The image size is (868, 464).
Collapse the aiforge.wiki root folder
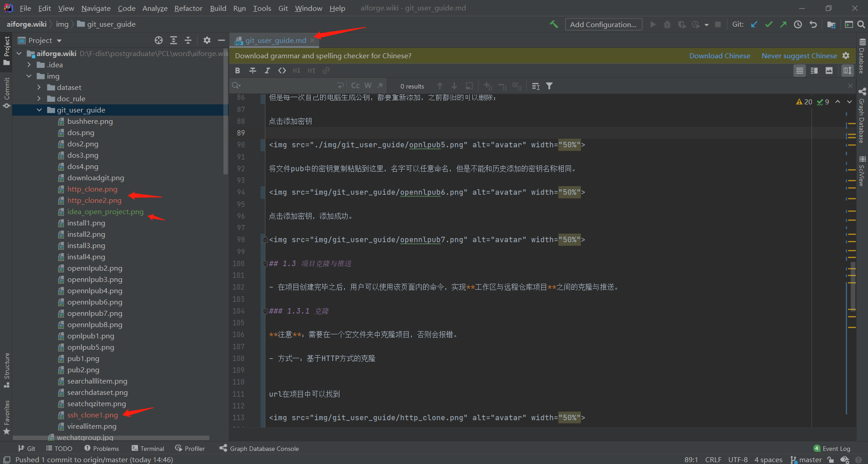pos(19,53)
